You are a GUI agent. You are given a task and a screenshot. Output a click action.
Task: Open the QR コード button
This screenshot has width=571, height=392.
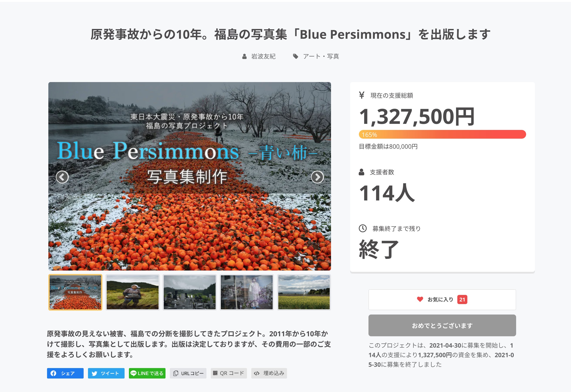point(228,373)
